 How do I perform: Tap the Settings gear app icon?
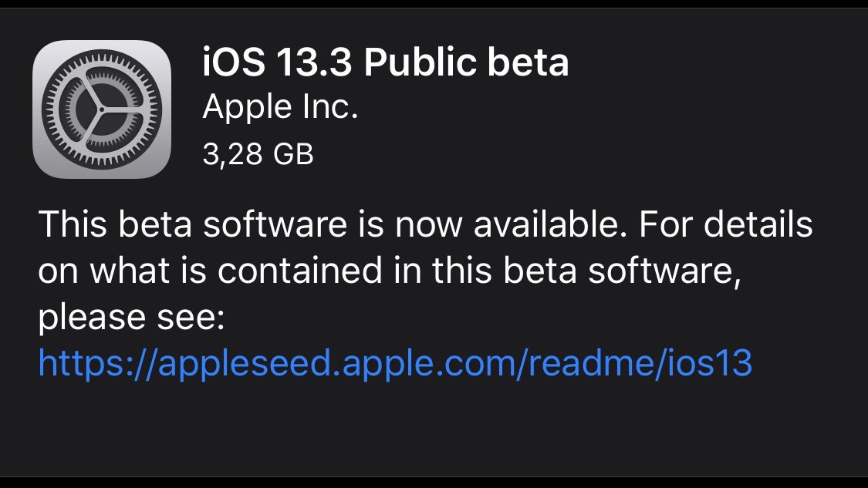click(102, 108)
